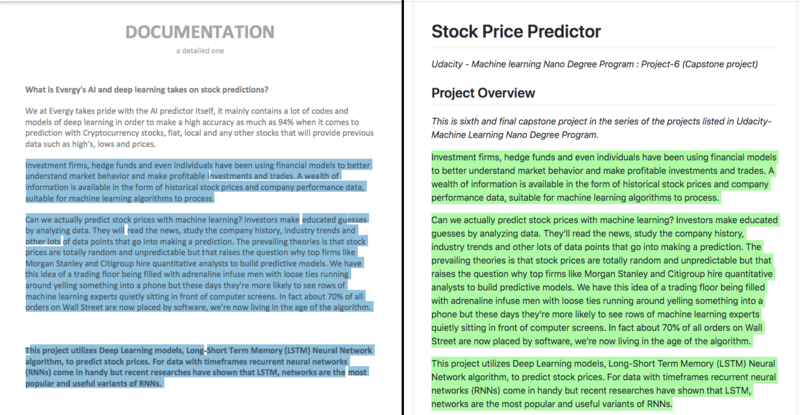This screenshot has width=800, height=415.
Task: Click the blue-highlighted 'Investment firms' paragraph
Action: pyautogui.click(x=198, y=182)
